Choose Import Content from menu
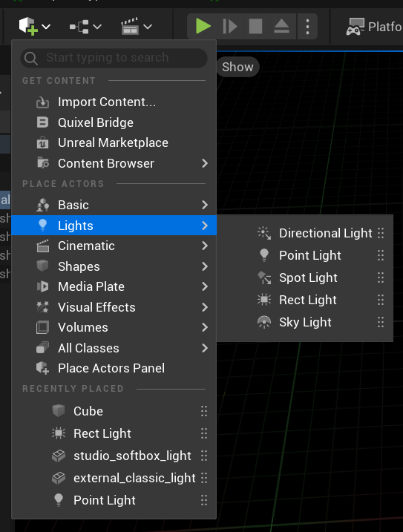 [114, 102]
